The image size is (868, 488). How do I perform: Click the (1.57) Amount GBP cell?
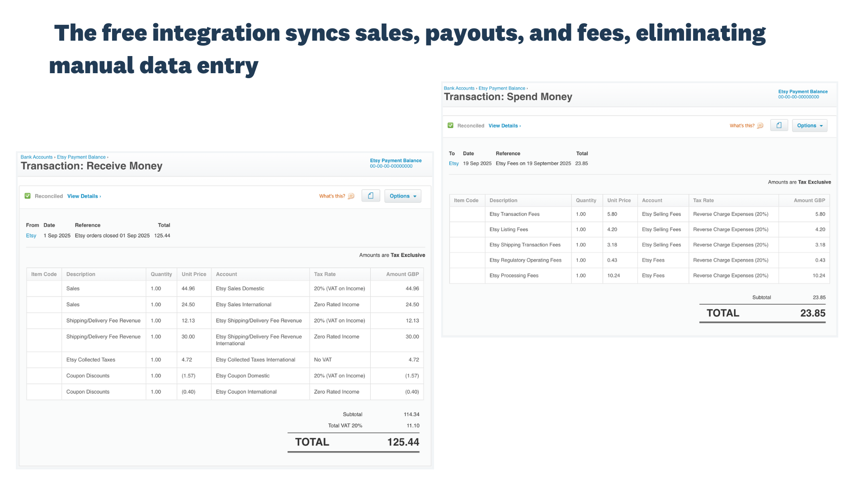click(x=396, y=376)
